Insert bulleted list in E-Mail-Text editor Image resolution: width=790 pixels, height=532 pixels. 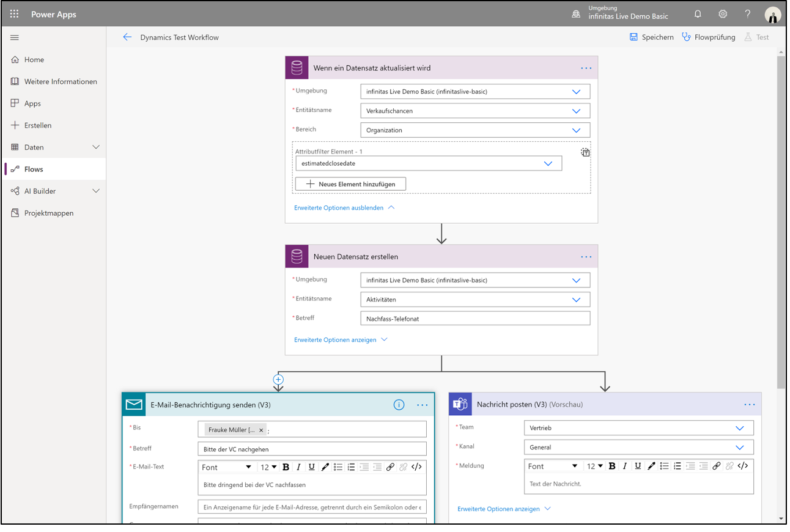(338, 467)
